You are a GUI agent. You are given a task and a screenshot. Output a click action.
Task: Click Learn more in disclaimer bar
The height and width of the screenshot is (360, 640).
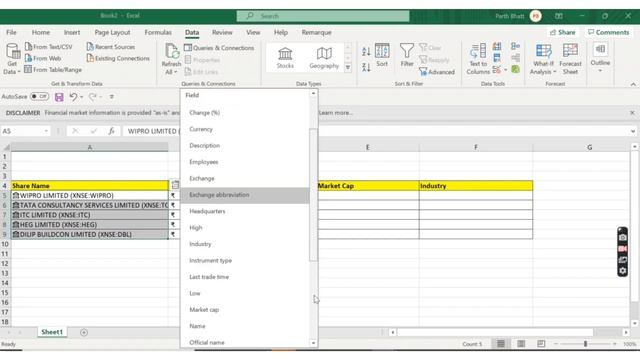point(336,113)
